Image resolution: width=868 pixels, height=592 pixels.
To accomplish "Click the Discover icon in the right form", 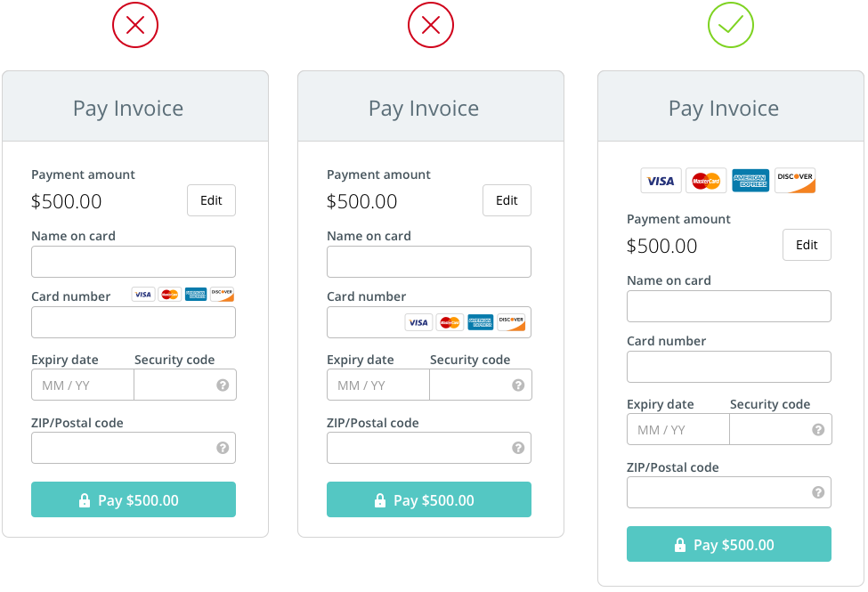I will point(795,181).
